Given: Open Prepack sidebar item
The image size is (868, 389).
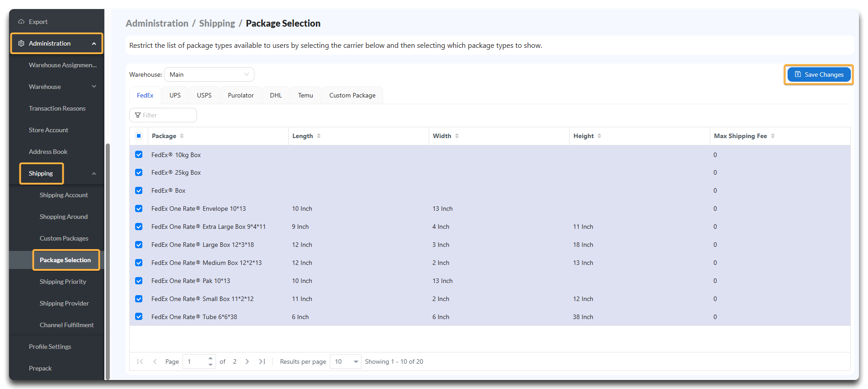Looking at the screenshot, I should click(40, 368).
